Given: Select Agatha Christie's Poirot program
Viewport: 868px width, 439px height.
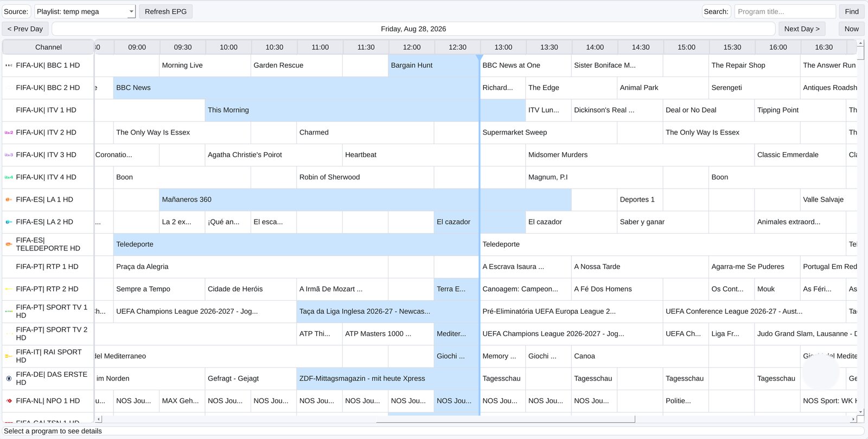Looking at the screenshot, I should click(273, 155).
